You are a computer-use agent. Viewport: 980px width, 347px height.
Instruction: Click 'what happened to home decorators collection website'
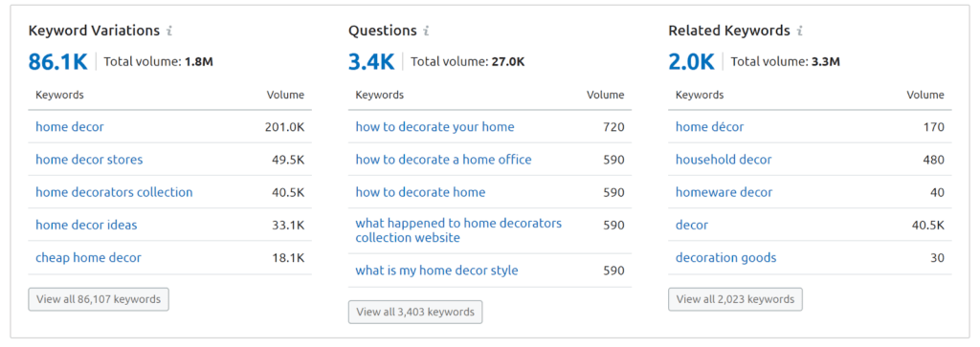458,230
